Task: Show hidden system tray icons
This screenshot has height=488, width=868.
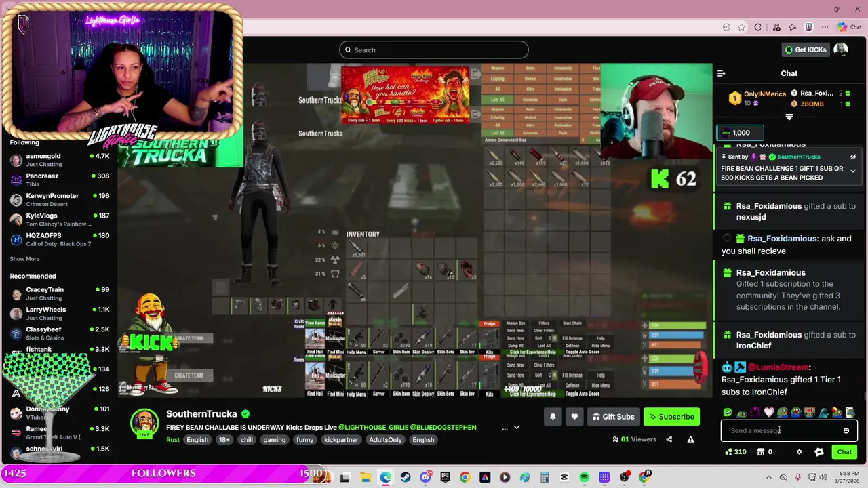Action: (x=768, y=477)
